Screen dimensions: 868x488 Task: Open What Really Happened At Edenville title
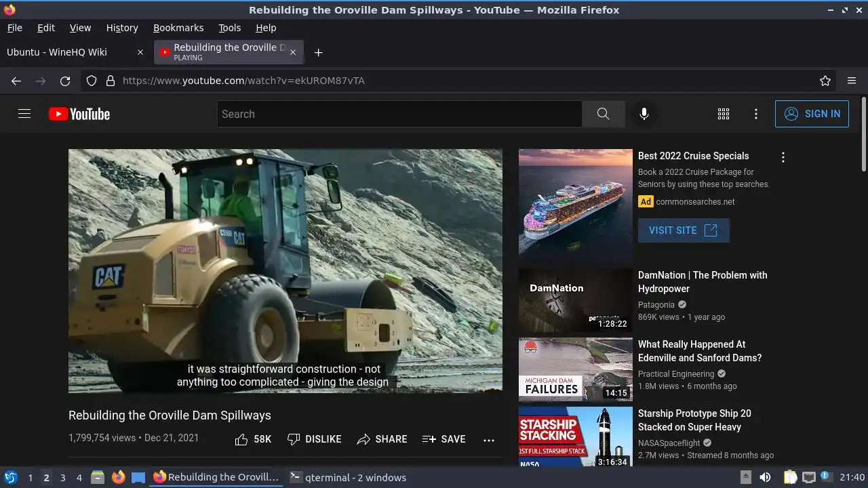700,351
